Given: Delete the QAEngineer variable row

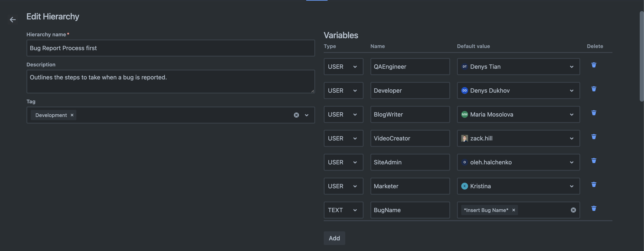Looking at the screenshot, I should 594,65.
